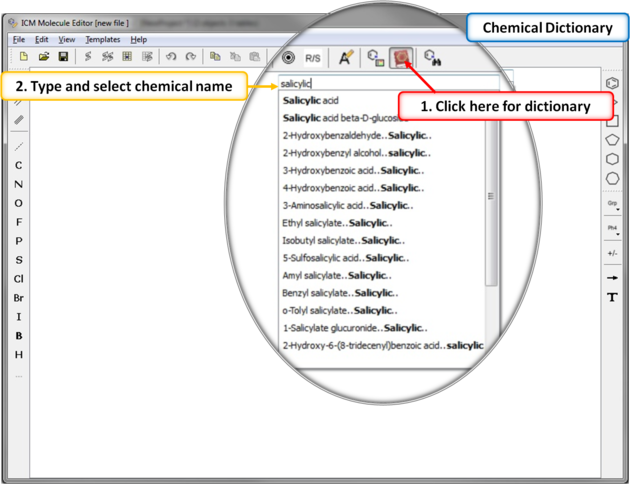Choose Salicylic acid from suggestions
Image resolution: width=630 pixels, height=484 pixels.
[x=310, y=101]
